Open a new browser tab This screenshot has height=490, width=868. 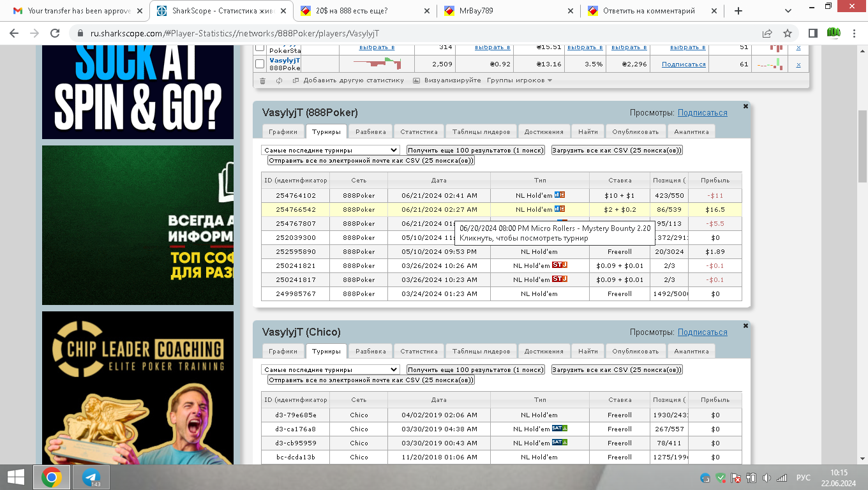click(738, 11)
